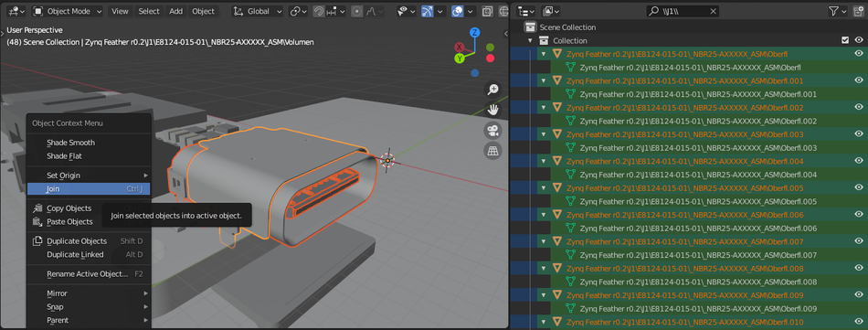This screenshot has height=330, width=868.
Task: Click the green mesh icon of Oberfl.005
Action: [x=570, y=201]
